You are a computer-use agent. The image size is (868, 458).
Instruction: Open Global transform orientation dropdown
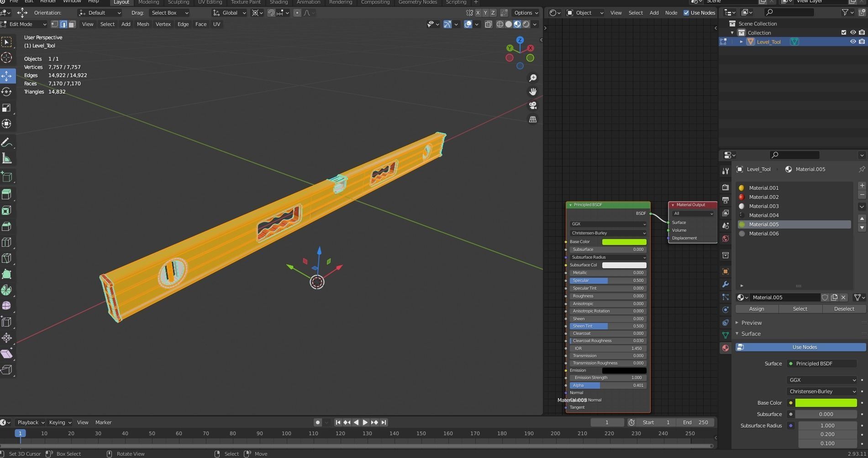coord(230,13)
